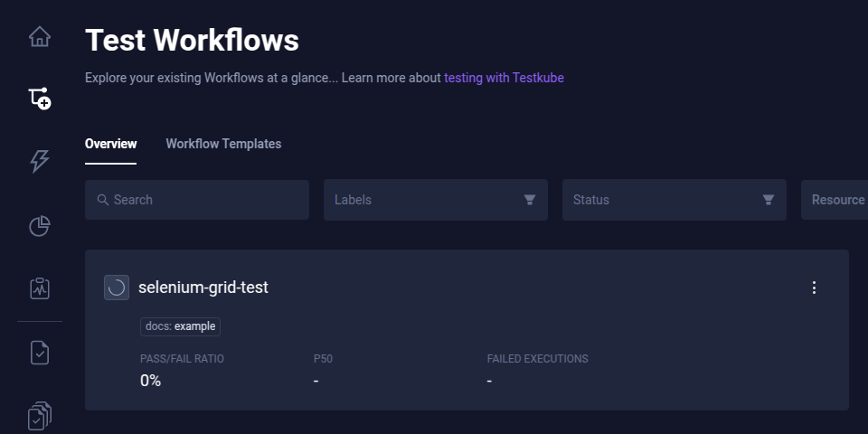Follow the testing with Testkube link
868x434 pixels.
click(504, 78)
